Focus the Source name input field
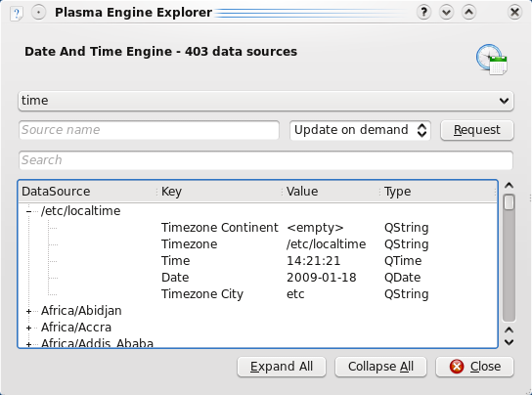This screenshot has width=532, height=395. tap(149, 130)
